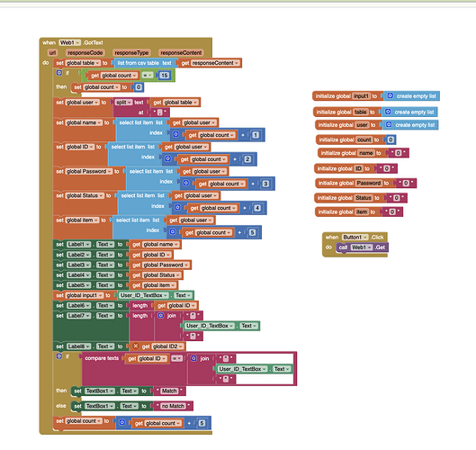Select the list from csv table block
Image resolution: width=476 pixels, height=450 pixels.
tap(145, 63)
